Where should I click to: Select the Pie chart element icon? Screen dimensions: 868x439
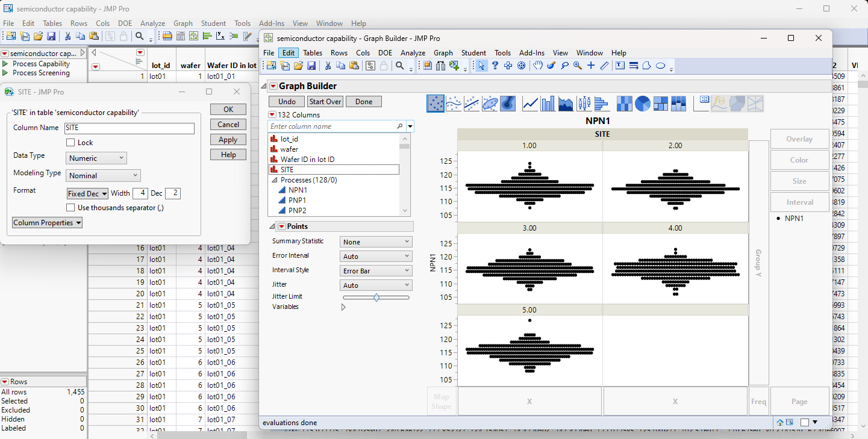(642, 104)
